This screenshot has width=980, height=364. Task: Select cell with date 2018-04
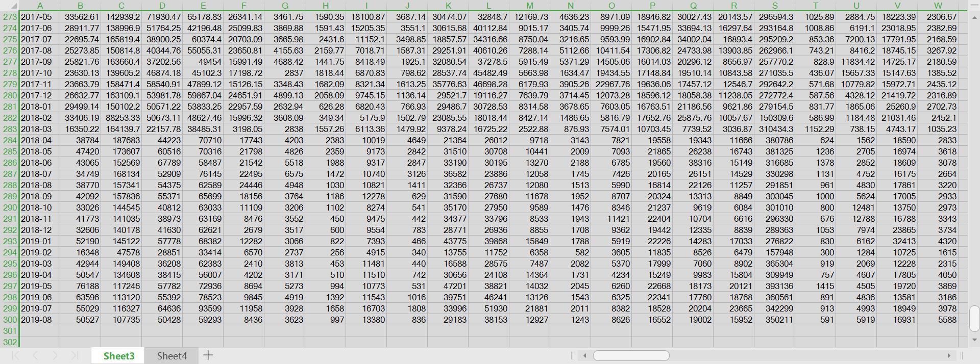pyautogui.click(x=40, y=140)
